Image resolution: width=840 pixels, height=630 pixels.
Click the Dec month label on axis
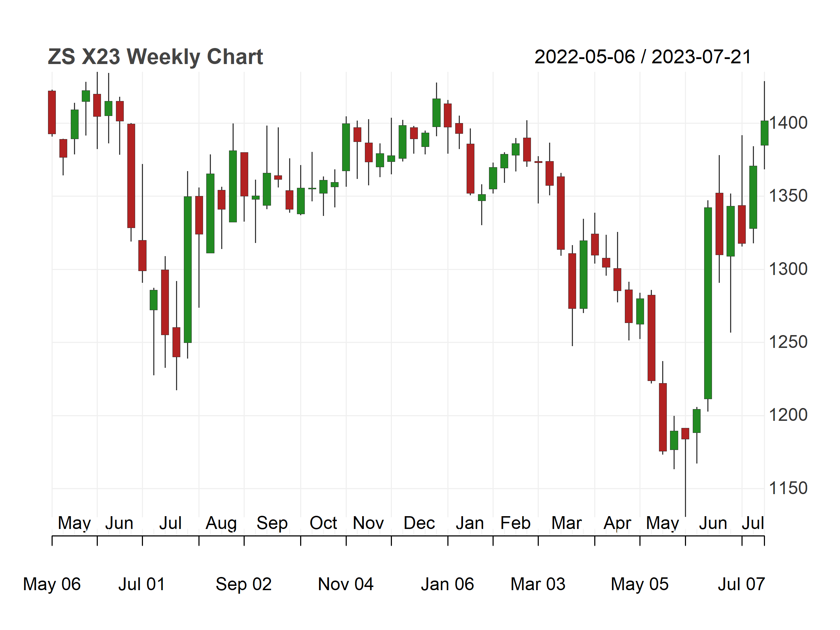[x=419, y=523]
